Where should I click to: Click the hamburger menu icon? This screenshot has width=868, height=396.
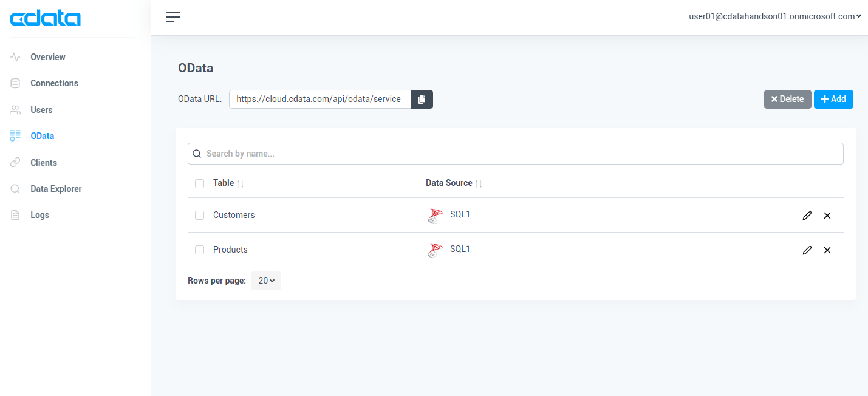[173, 17]
